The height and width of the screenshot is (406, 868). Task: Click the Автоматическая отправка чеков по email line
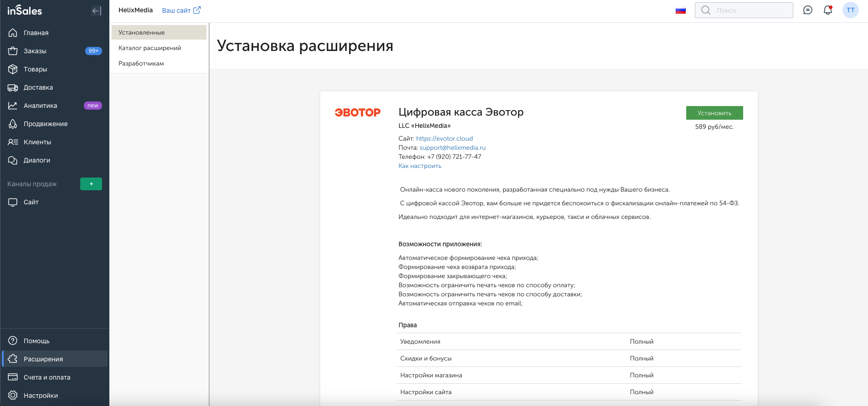[x=461, y=303]
